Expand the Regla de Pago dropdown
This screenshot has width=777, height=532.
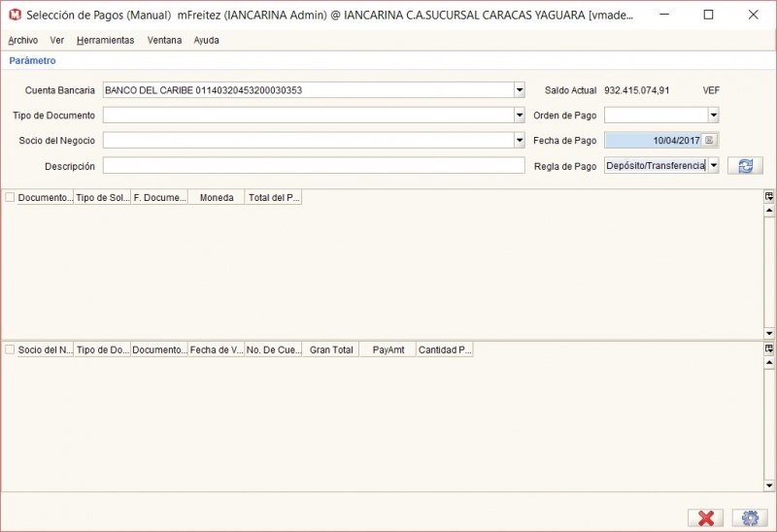pyautogui.click(x=713, y=165)
